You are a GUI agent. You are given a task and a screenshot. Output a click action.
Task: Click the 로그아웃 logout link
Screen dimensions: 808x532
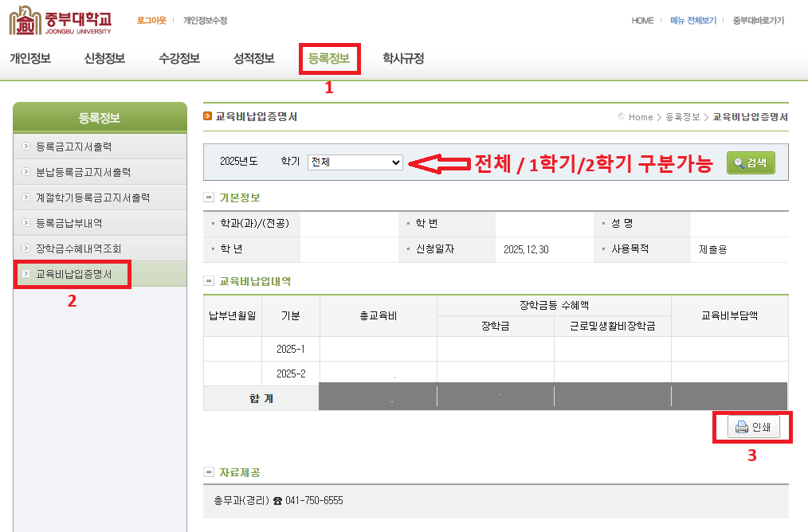151,21
